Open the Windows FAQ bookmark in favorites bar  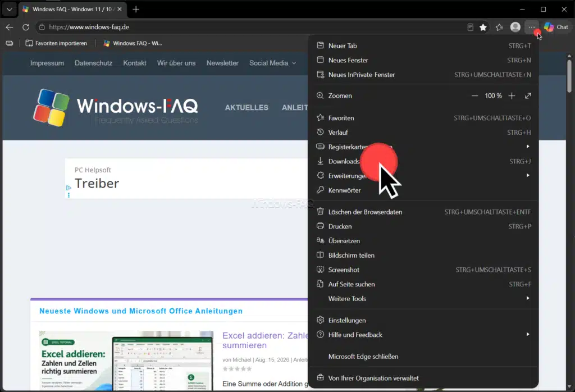tap(133, 43)
